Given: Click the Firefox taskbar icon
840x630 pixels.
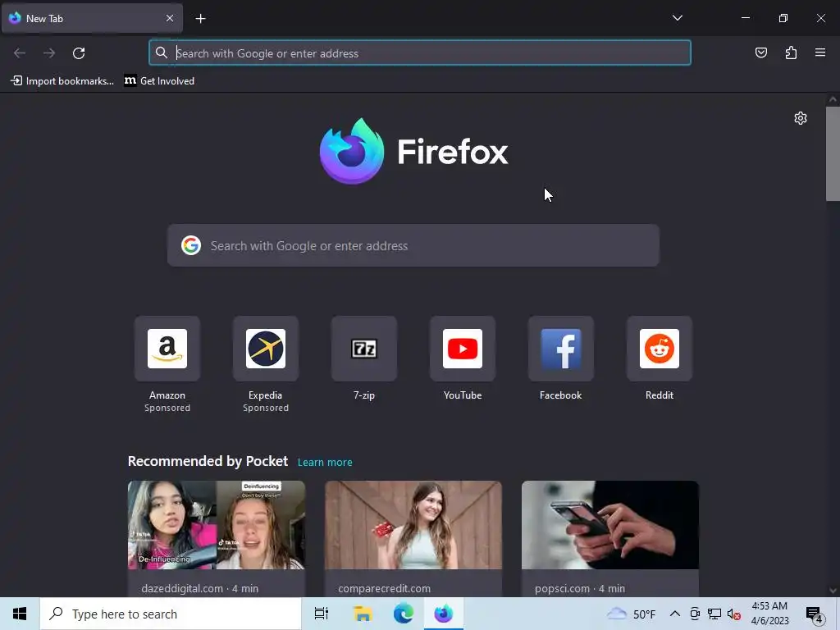Looking at the screenshot, I should (x=444, y=614).
